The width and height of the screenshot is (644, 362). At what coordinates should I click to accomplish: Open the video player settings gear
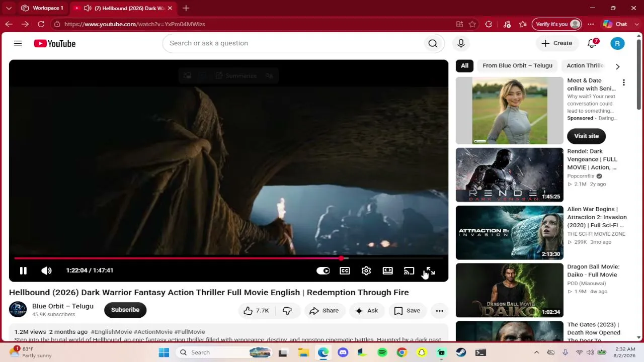click(366, 271)
